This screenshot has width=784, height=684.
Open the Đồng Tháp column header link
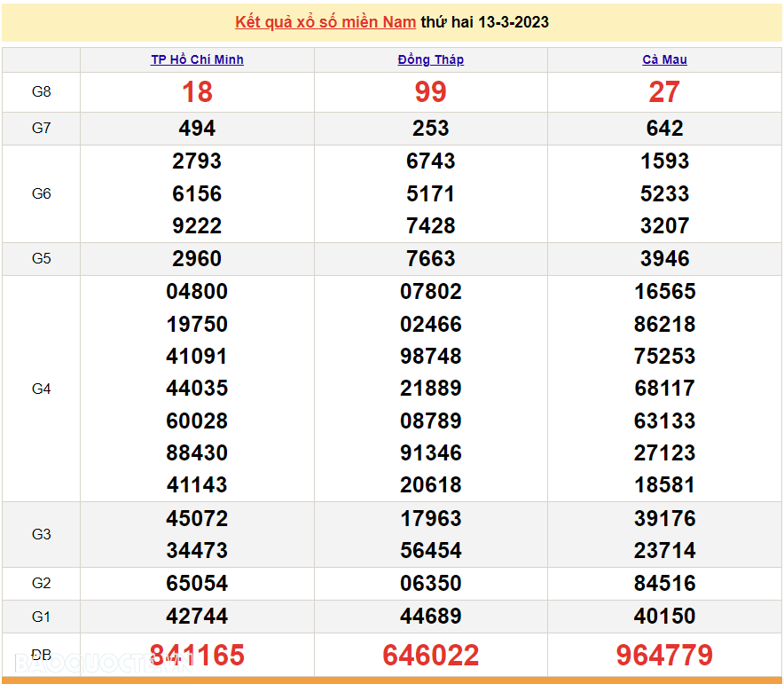431,59
